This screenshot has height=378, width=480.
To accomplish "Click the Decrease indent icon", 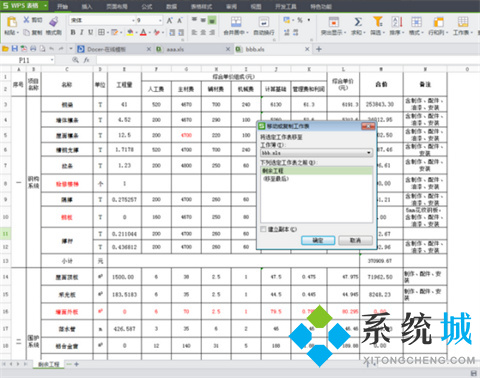I will click(172, 32).
